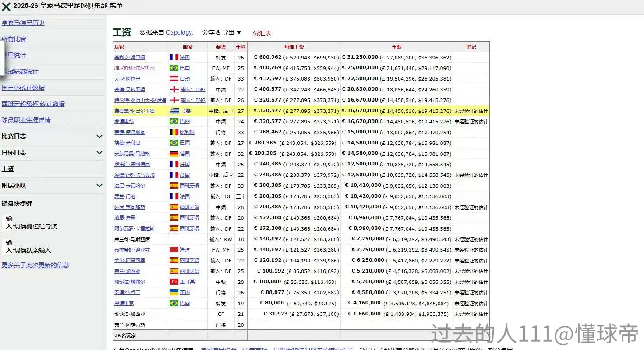This screenshot has width=644, height=350.
Task: Select annual salary € 25,000,000
Action: tap(360, 67)
